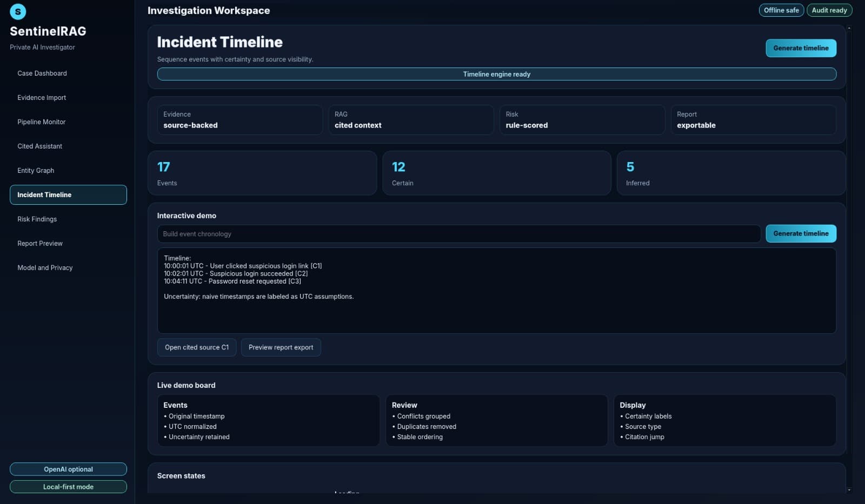Click the OpenAI optional badge
Screen dimensions: 865x504
(68, 469)
